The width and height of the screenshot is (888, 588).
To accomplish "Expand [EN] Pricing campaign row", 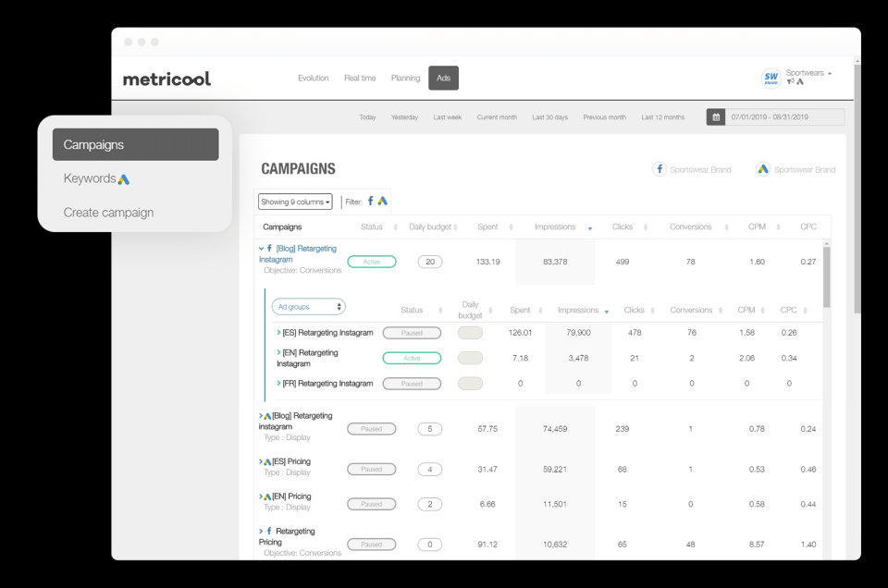I will coord(261,496).
